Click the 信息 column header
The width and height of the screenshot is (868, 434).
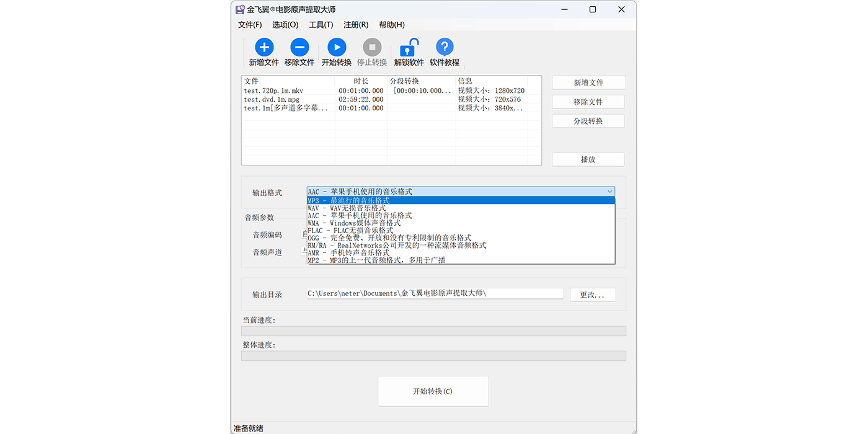coord(492,81)
